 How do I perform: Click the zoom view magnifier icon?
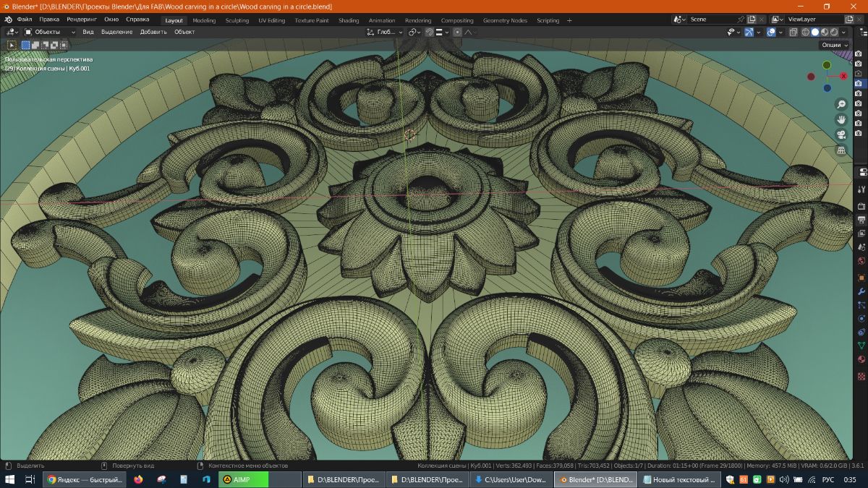coord(841,104)
